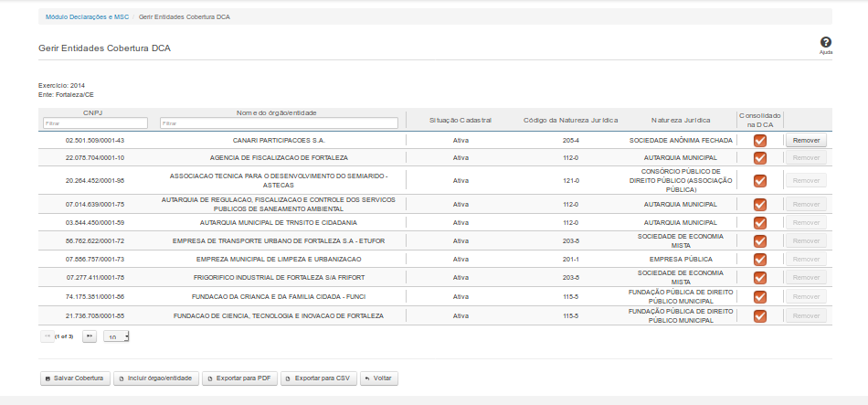
Task: Click the CNPJ filter input field
Action: click(x=94, y=123)
